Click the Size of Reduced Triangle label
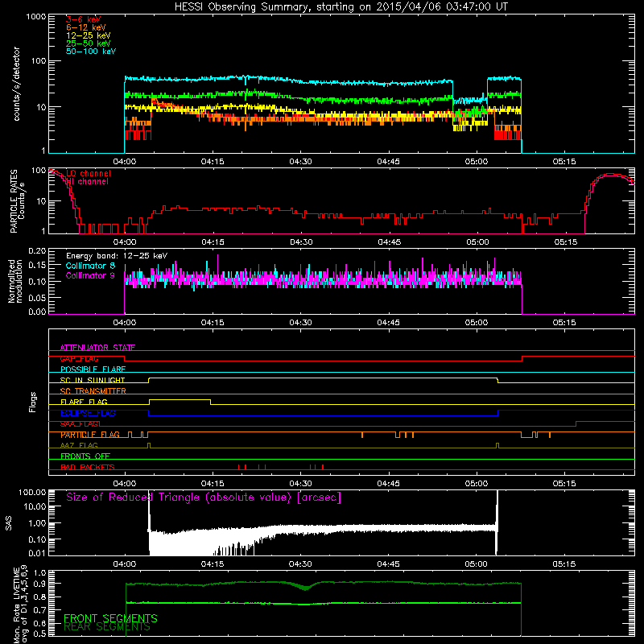The height and width of the screenshot is (644, 644). coord(204,497)
